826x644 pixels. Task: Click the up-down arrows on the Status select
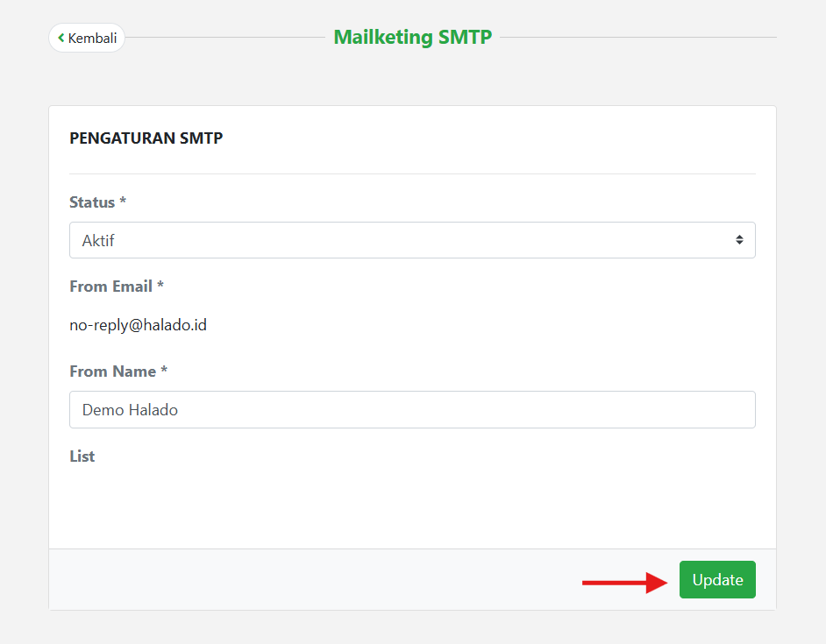(x=739, y=240)
